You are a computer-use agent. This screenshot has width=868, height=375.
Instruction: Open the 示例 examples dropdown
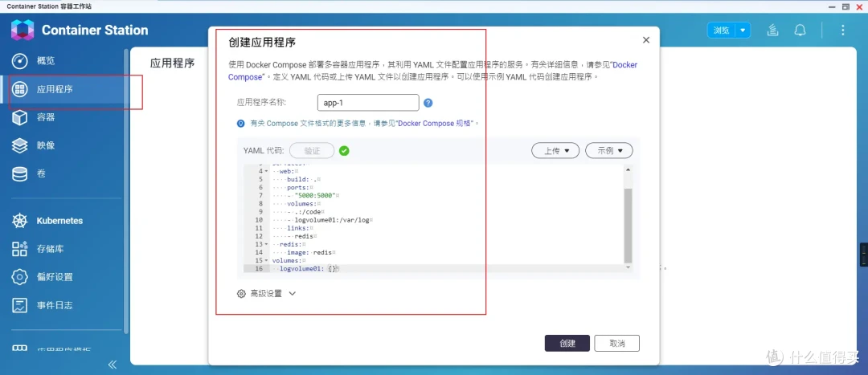(609, 150)
